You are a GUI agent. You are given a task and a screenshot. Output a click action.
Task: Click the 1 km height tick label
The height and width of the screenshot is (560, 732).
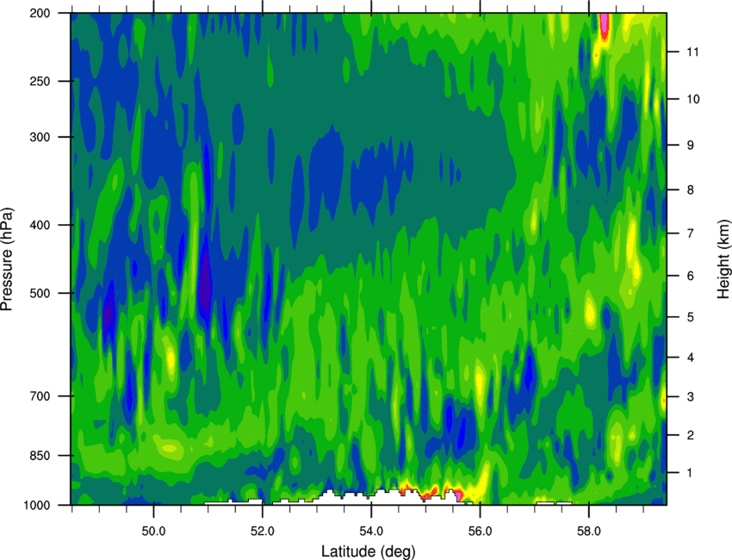pyautogui.click(x=691, y=473)
